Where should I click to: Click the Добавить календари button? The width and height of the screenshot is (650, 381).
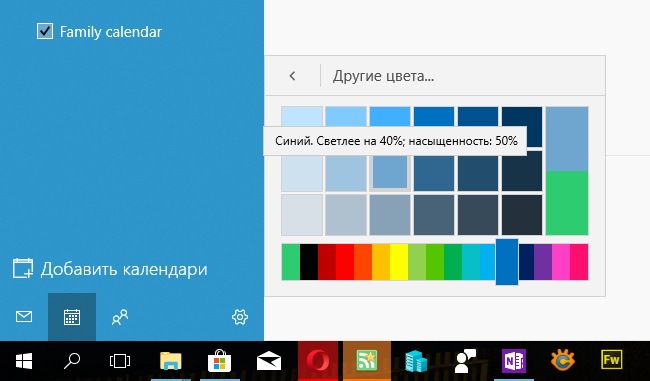coord(110,269)
